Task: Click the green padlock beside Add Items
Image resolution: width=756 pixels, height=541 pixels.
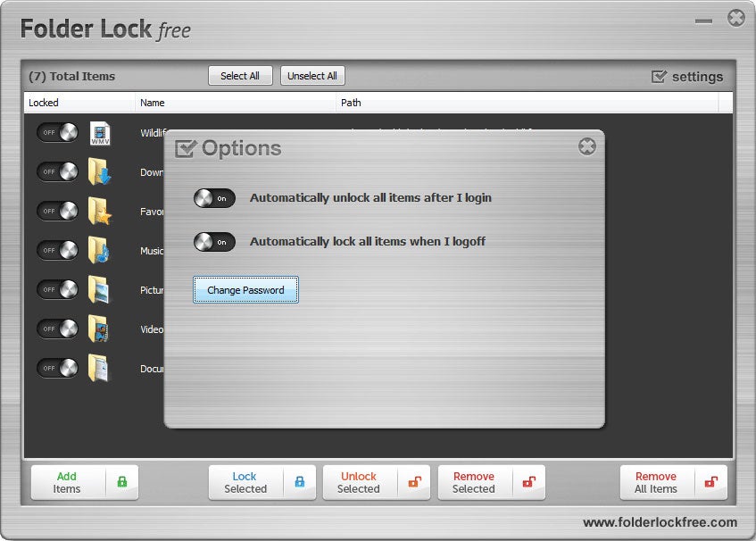Action: [x=122, y=482]
